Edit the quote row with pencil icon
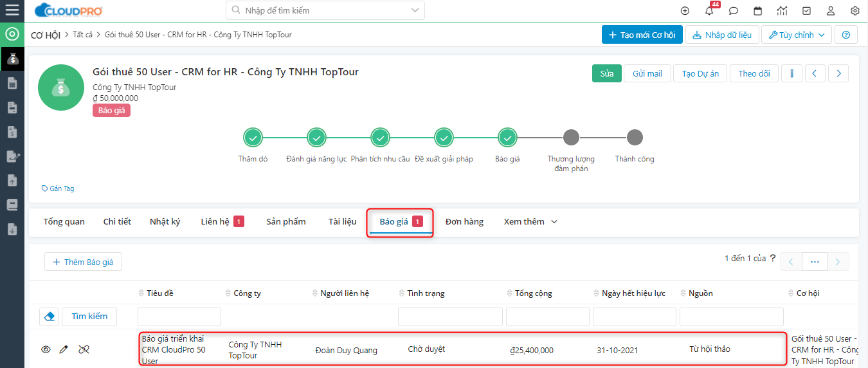This screenshot has width=868, height=368. pyautogui.click(x=64, y=349)
